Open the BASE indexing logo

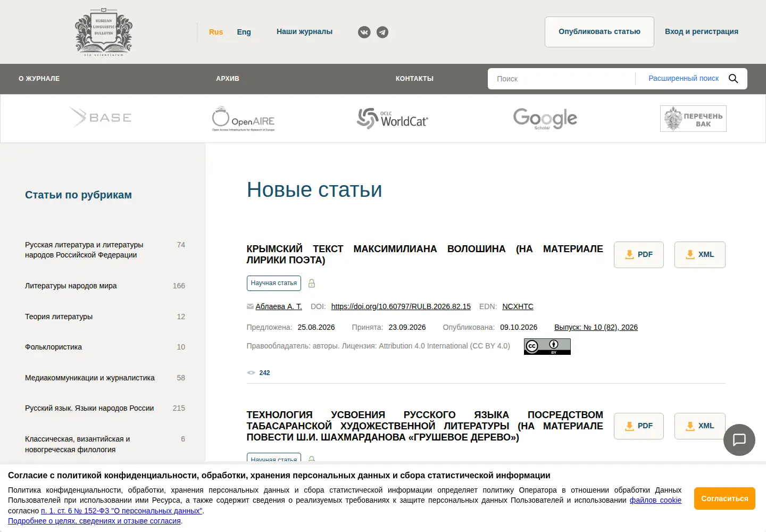[x=101, y=118]
